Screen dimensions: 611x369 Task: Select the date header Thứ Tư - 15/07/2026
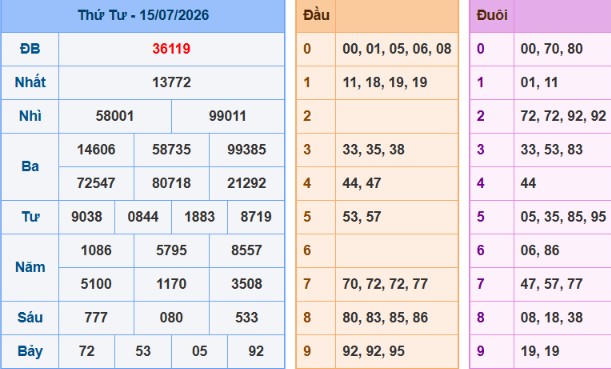tap(143, 15)
